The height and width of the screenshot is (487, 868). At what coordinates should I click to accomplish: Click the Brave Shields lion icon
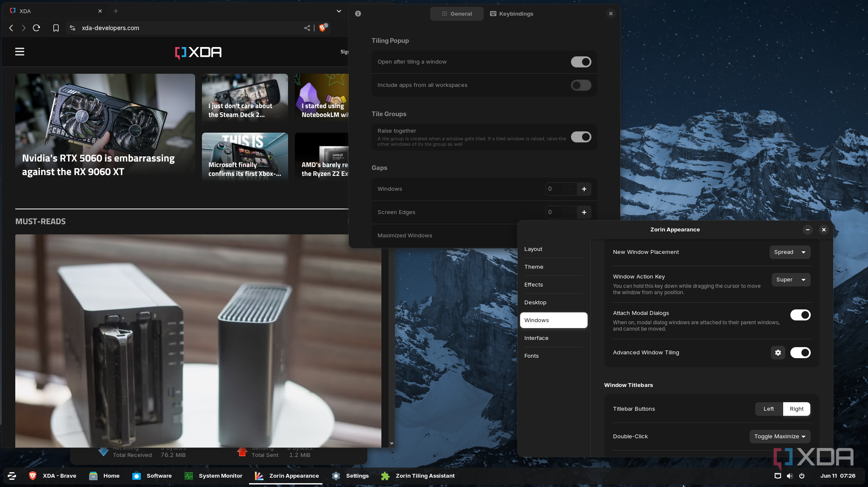(322, 28)
